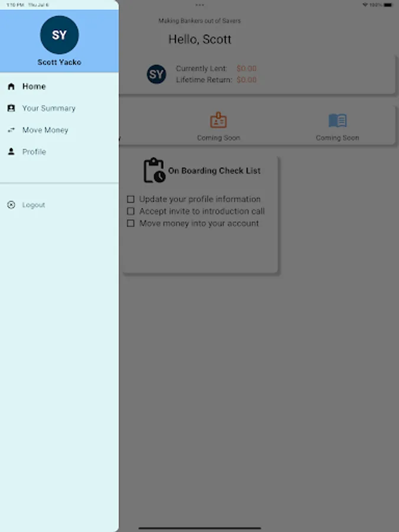Viewport: 399px width, 532px height.
Task: Select Move Money in the drawer
Action: [x=59, y=130]
